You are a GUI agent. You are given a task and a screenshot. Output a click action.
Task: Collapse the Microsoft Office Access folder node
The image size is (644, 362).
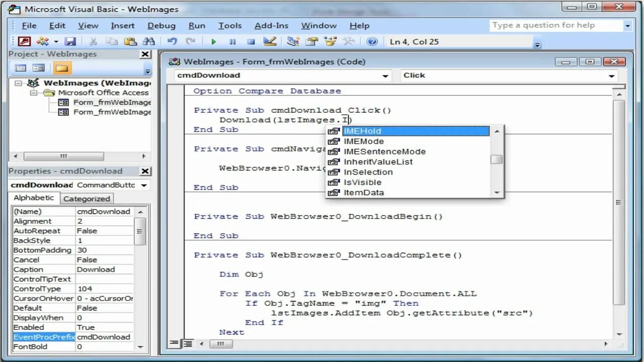tap(33, 93)
